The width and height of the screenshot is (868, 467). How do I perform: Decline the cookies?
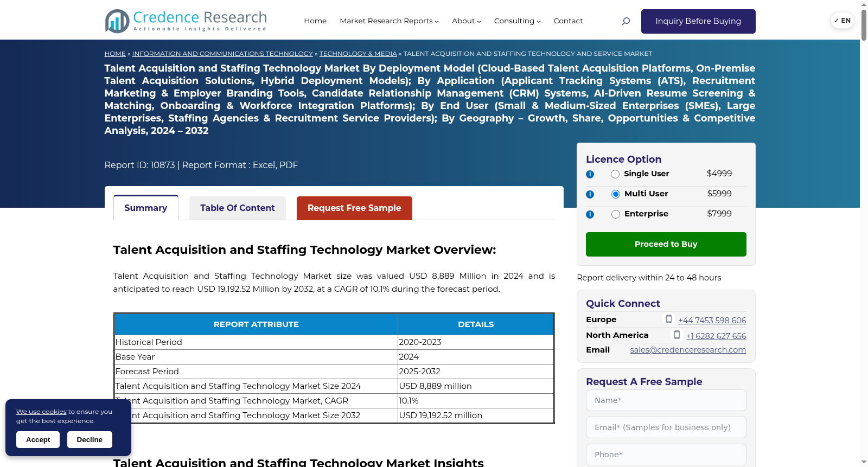point(90,440)
